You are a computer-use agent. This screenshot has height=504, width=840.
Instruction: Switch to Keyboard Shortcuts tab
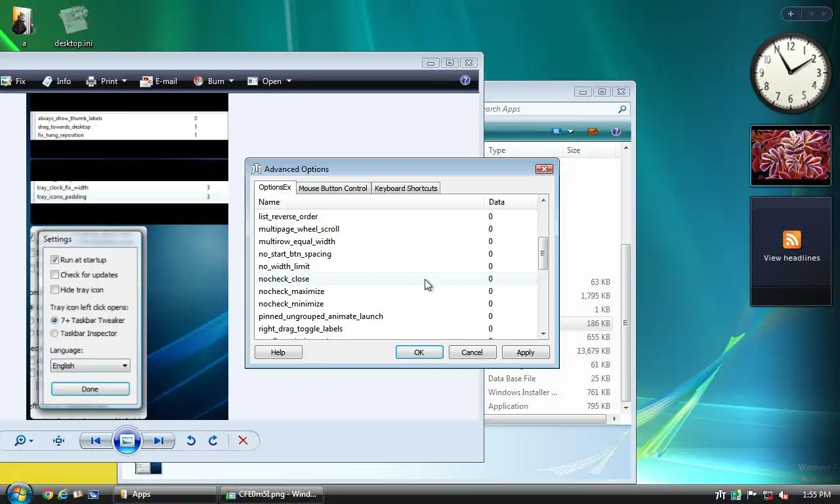pos(406,188)
